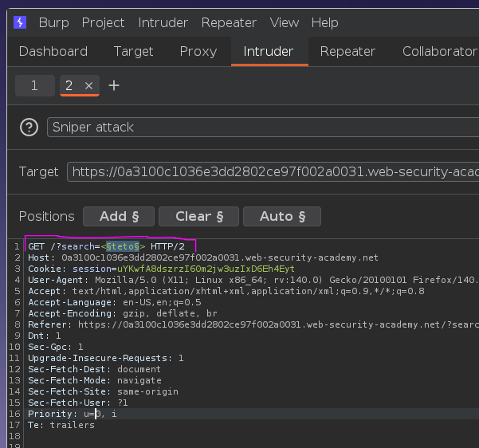This screenshot has height=448, width=479.
Task: Click the Add § button
Action: 119,216
